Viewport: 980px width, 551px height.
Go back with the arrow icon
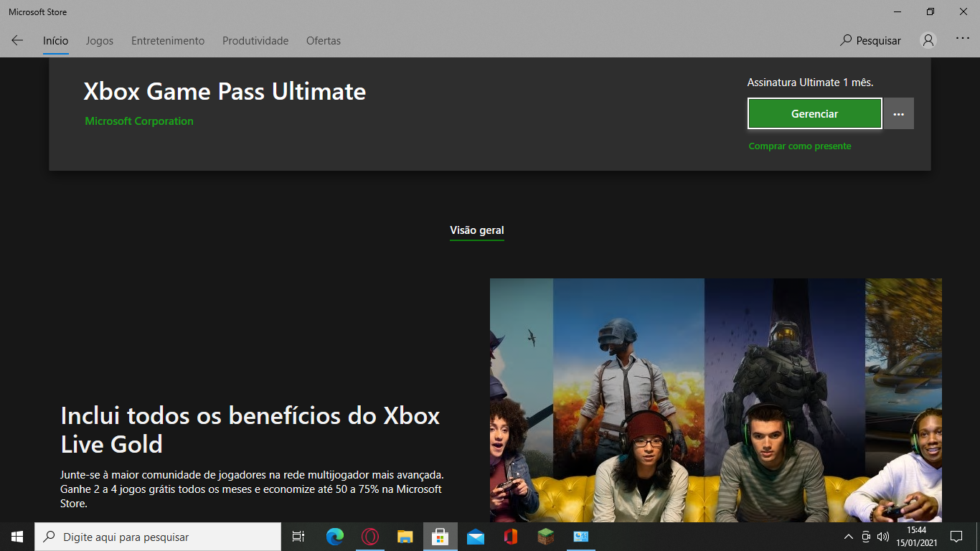click(x=17, y=41)
